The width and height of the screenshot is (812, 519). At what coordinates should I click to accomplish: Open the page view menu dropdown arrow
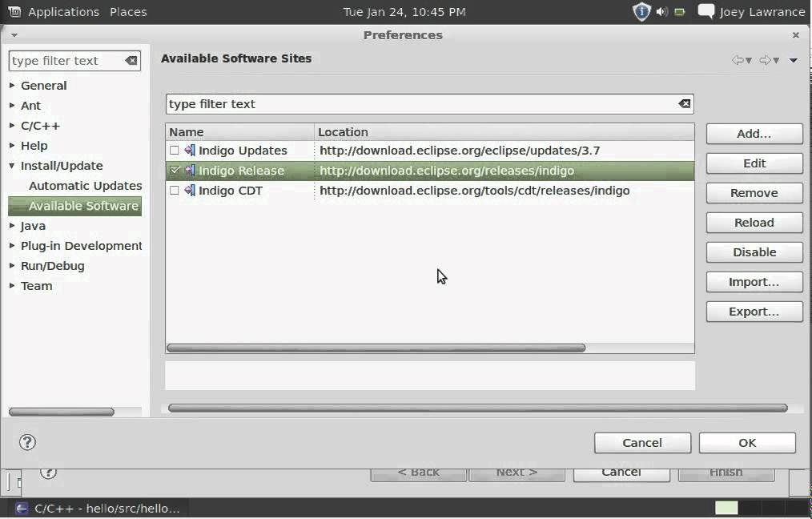click(x=794, y=61)
